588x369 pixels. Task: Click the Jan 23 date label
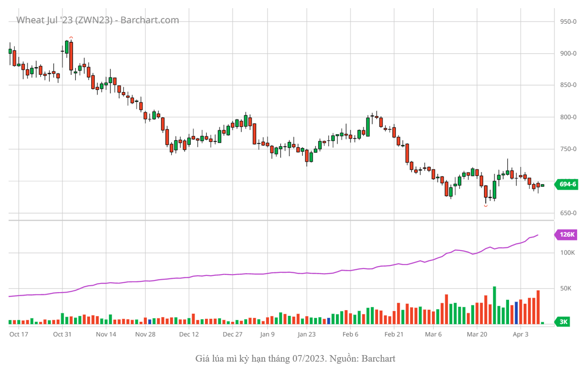tap(306, 334)
